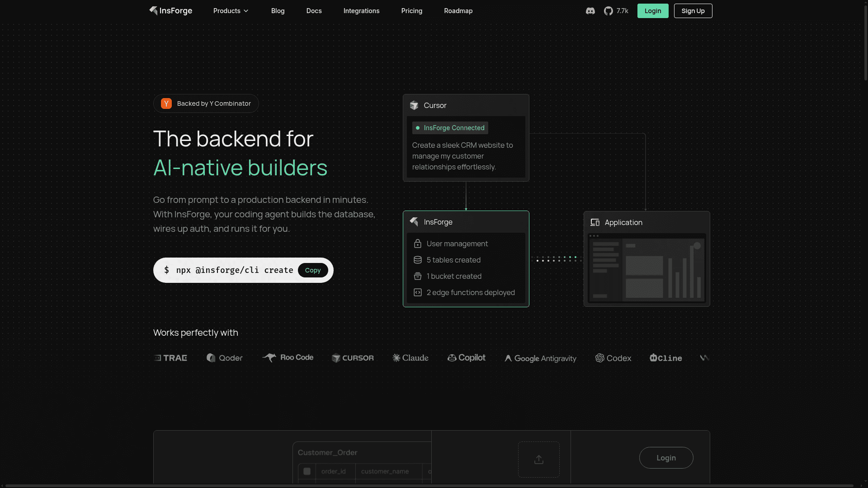Screen dimensions: 868x488
Task: Click the Cursor cube icon in card
Action: tap(414, 105)
